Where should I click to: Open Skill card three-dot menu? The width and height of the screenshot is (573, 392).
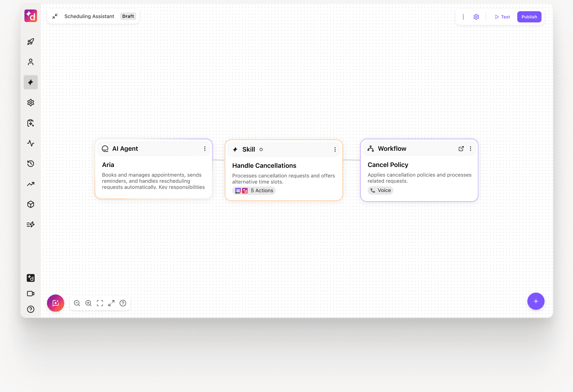click(x=335, y=150)
